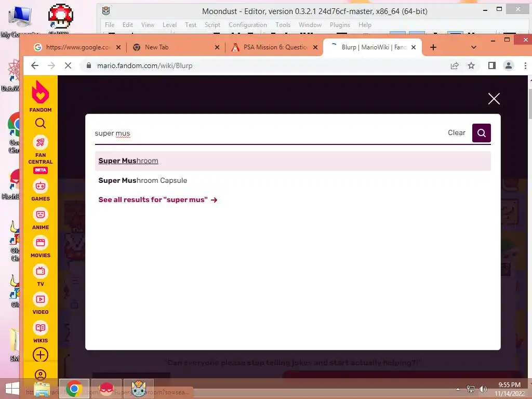The image size is (532, 399).
Task: Toggle Chrome side panel
Action: [491, 65]
